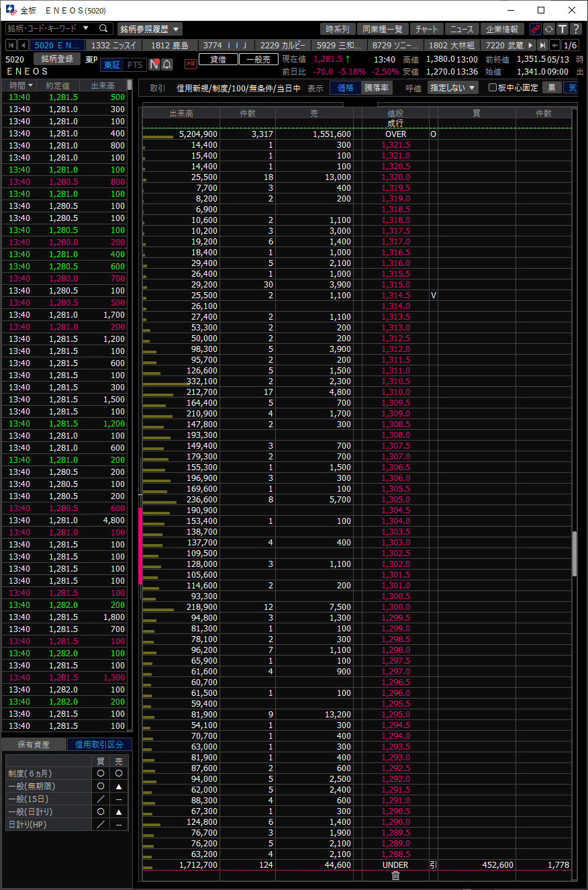Sort by the 時間 column header arrow

[x=30, y=85]
